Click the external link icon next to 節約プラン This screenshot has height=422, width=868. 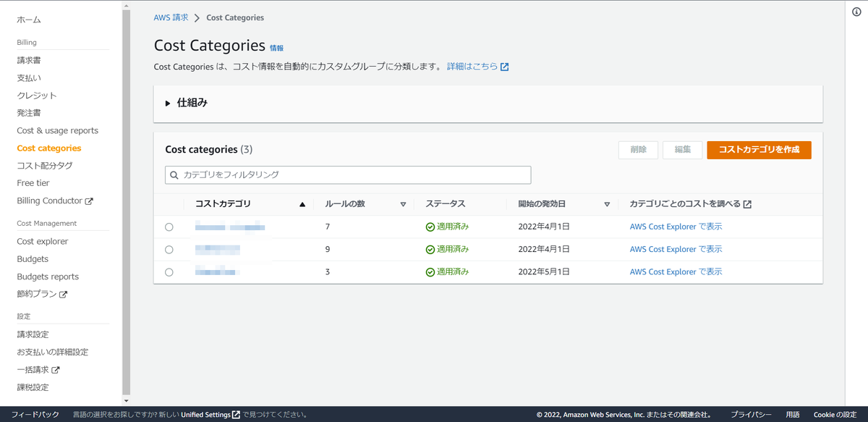(x=63, y=295)
